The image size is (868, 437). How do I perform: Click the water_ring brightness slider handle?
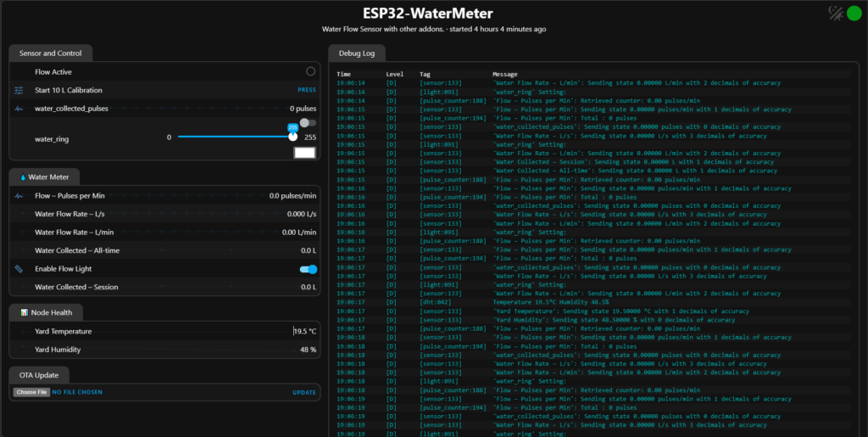point(292,137)
